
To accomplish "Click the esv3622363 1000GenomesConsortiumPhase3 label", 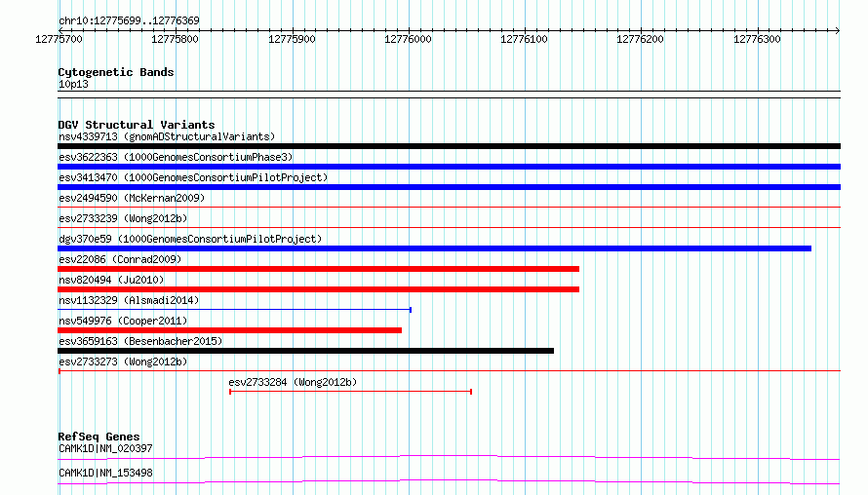I will (176, 157).
